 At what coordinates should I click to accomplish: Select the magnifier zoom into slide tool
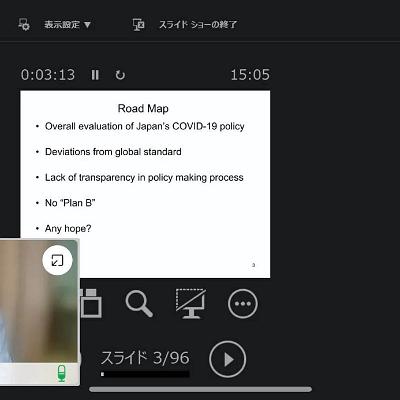pyautogui.click(x=139, y=303)
